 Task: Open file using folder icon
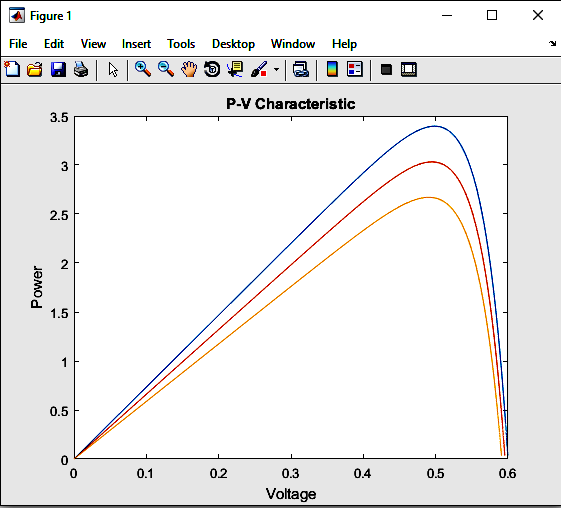[x=35, y=69]
